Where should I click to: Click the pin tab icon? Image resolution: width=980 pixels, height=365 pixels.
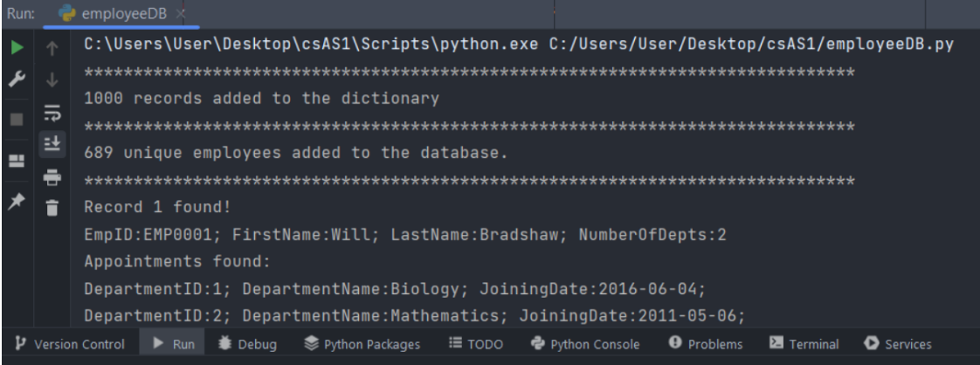(16, 203)
